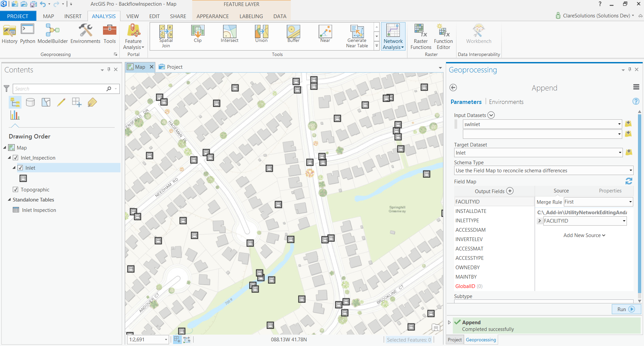Viewport: 644px width, 346px height.
Task: Browse for swInlet input dataset
Action: tap(629, 124)
